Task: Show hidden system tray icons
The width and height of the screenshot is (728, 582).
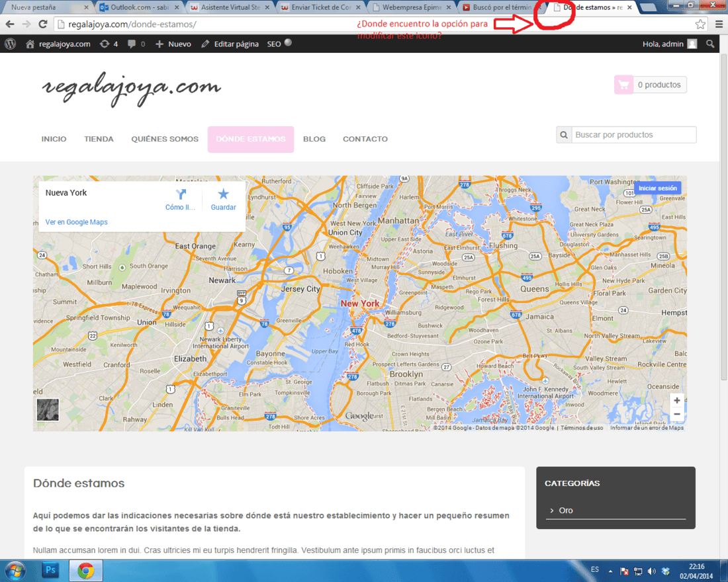Action: tap(611, 571)
